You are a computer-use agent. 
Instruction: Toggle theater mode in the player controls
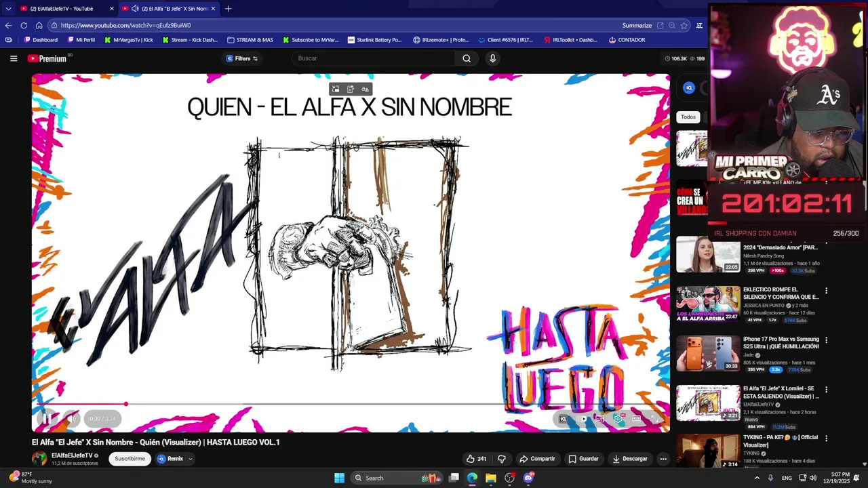tap(636, 419)
